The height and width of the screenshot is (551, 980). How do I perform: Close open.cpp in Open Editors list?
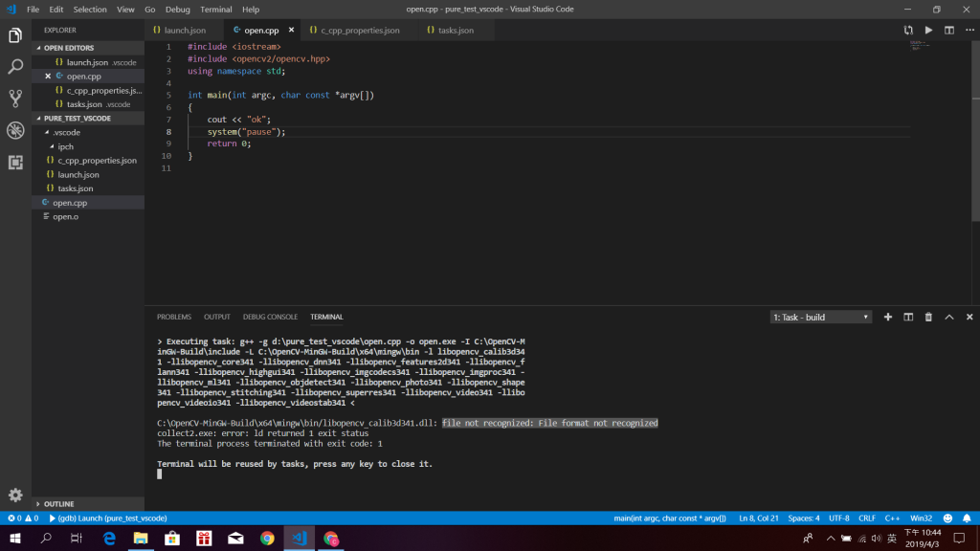coord(48,77)
